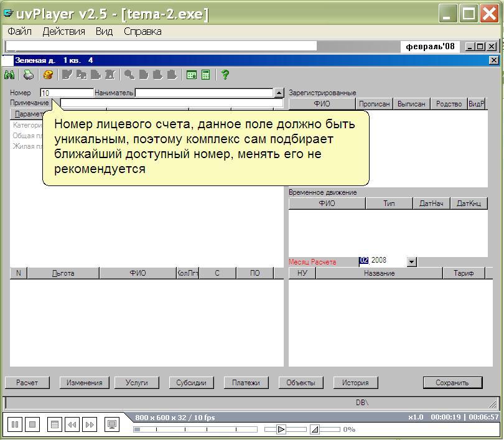Open the Справка menu
The image size is (504, 440).
pos(142,32)
